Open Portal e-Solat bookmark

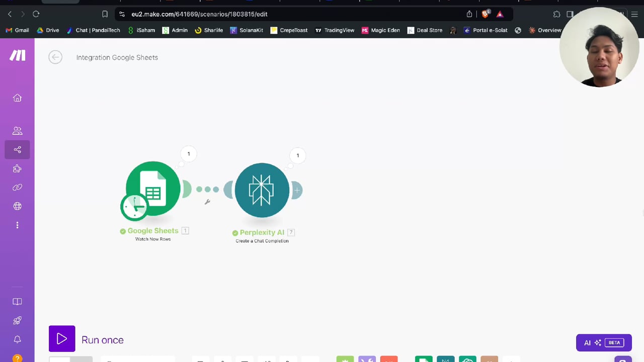click(486, 30)
